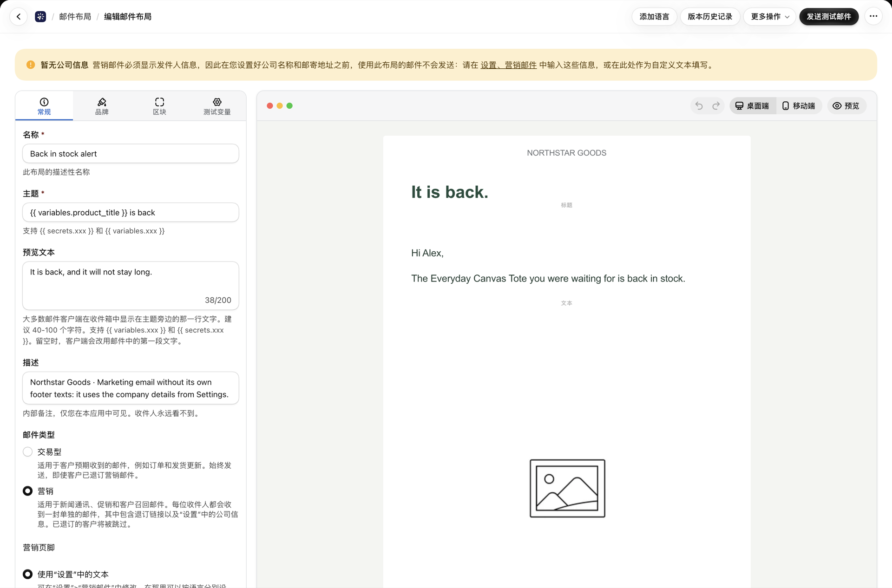Redo the last change
Image resolution: width=892 pixels, height=588 pixels.
tap(716, 106)
